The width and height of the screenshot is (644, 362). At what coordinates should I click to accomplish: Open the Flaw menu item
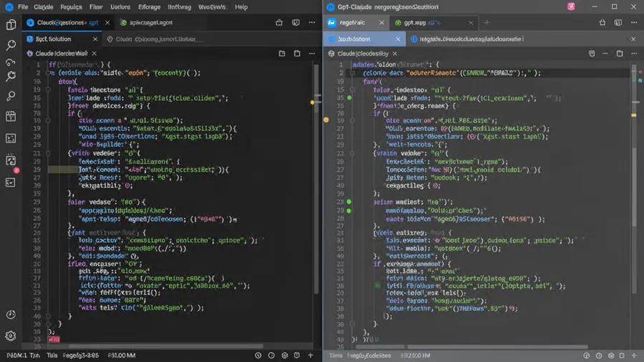(96, 7)
